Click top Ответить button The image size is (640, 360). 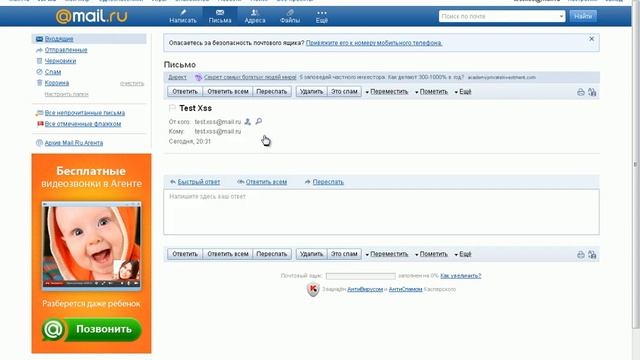[185, 91]
